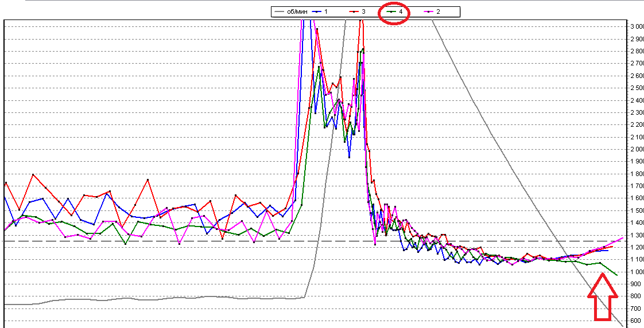Click the 1 500 axis tick label

coord(637,210)
